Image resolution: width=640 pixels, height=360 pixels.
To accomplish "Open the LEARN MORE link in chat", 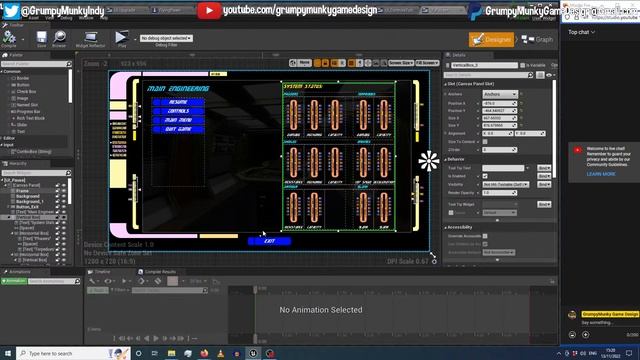I will click(x=601, y=174).
